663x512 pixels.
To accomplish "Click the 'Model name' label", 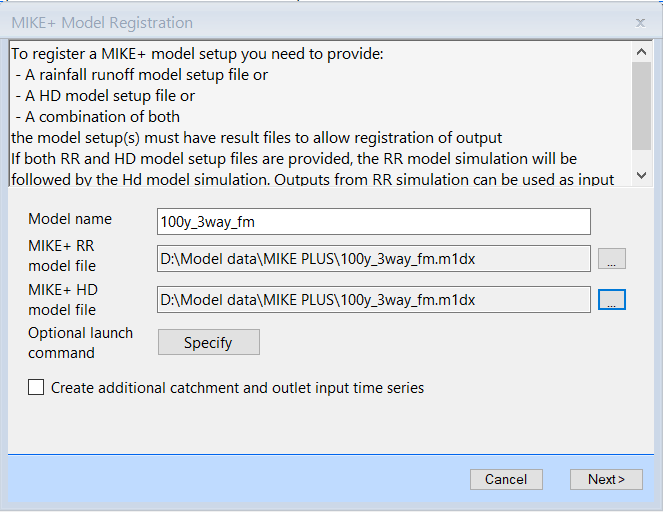I will coord(70,219).
